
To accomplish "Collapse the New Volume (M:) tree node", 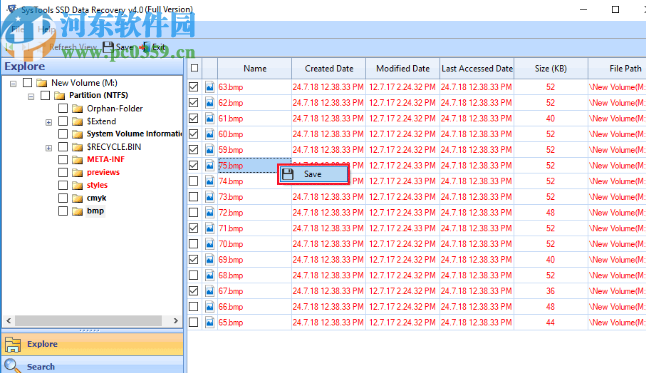I will [13, 84].
